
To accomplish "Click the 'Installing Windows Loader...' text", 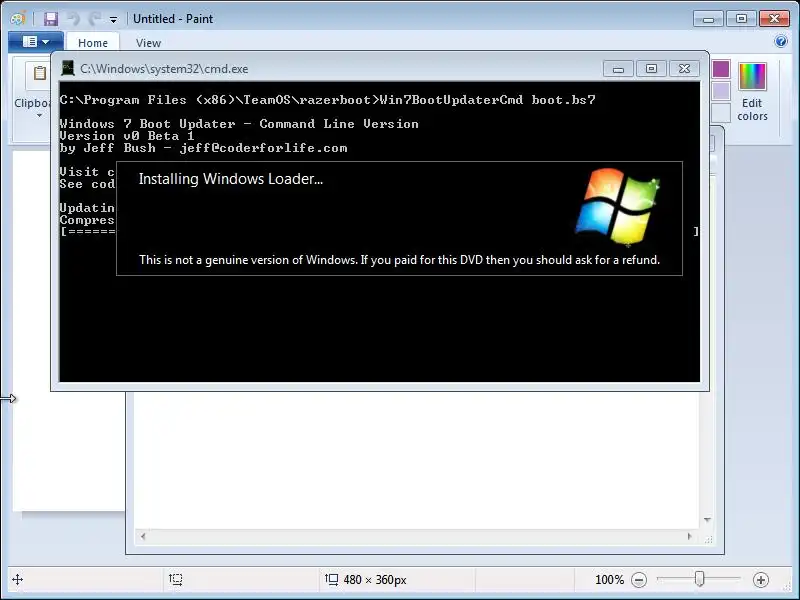I will (231, 179).
